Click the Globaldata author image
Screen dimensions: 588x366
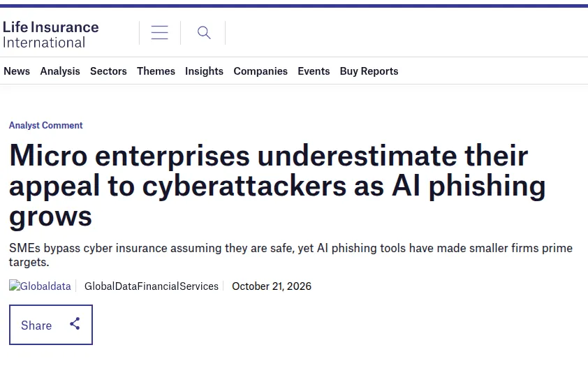pyautogui.click(x=40, y=286)
